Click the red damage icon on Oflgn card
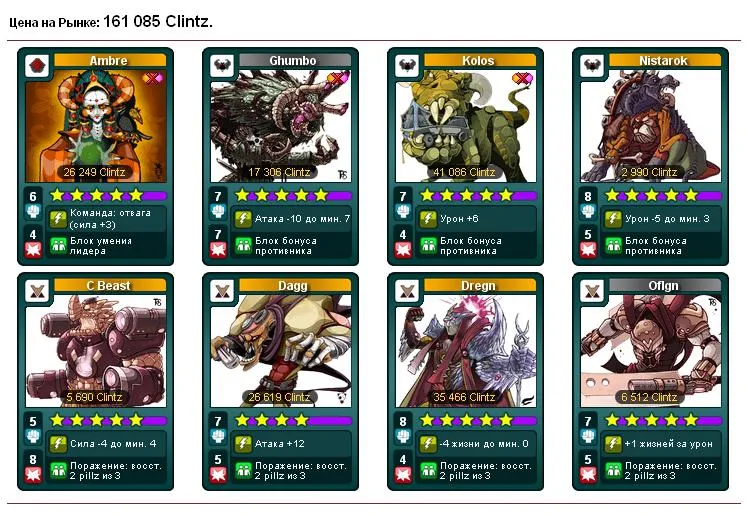This screenshot has width=749, height=515. click(x=588, y=474)
